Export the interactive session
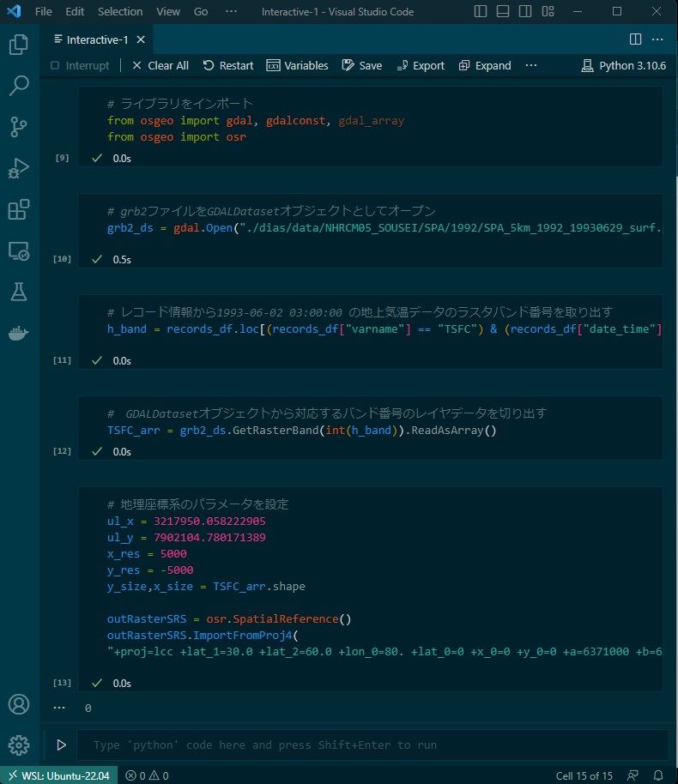Image resolution: width=678 pixels, height=784 pixels. pyautogui.click(x=421, y=65)
